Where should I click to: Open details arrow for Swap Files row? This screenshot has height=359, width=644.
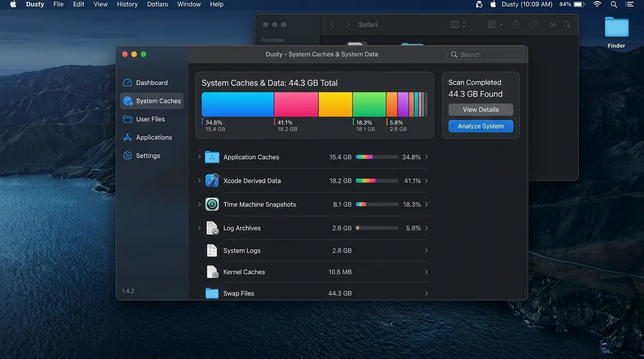426,294
